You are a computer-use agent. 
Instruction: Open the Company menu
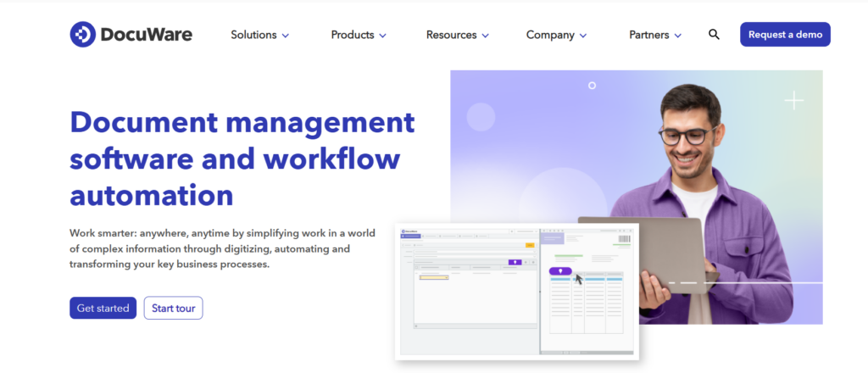click(556, 35)
